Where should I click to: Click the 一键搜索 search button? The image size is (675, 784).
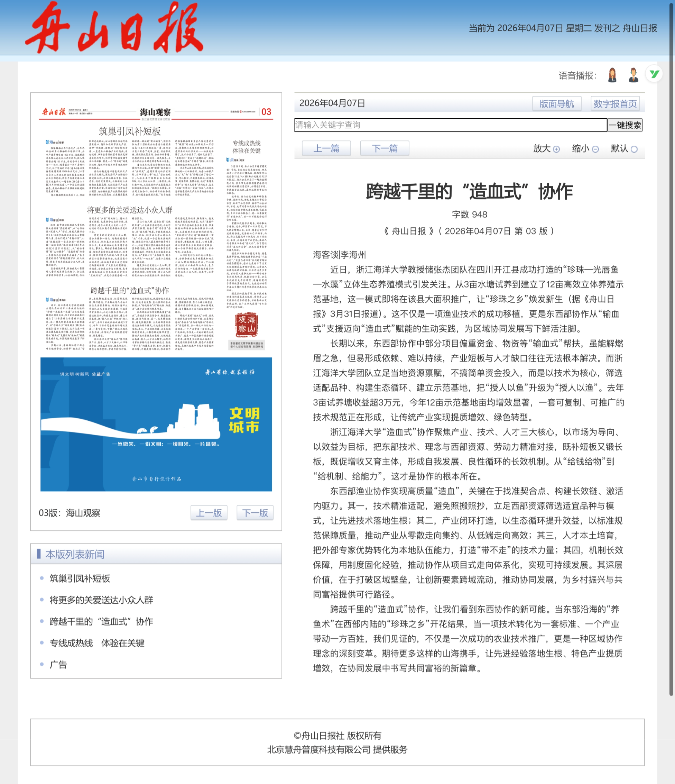coord(625,125)
